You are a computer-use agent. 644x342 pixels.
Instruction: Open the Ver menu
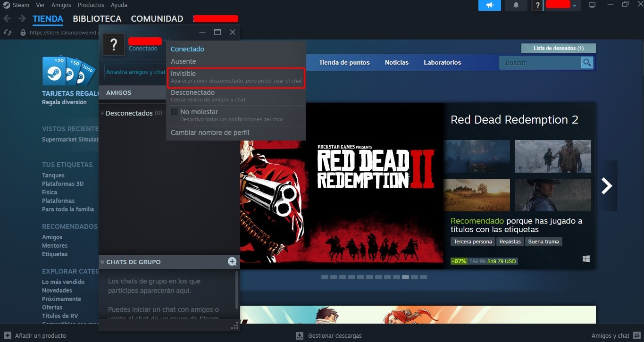coord(40,5)
